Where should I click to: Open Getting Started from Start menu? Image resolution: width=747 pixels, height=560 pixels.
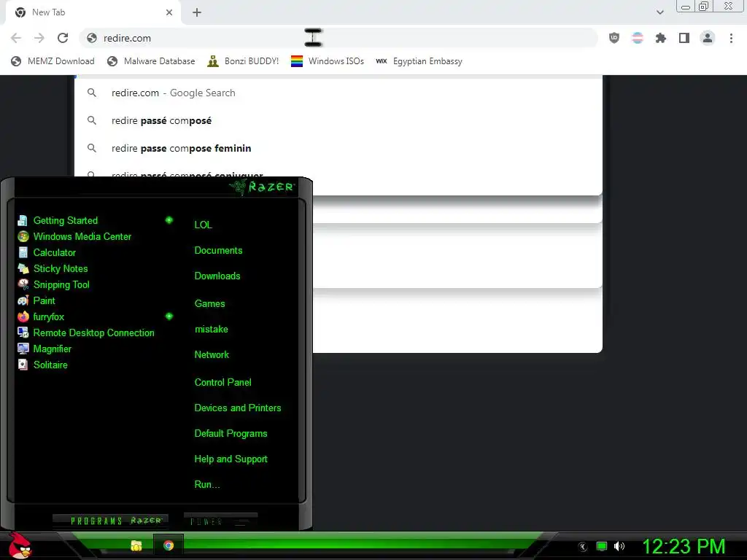tap(65, 220)
